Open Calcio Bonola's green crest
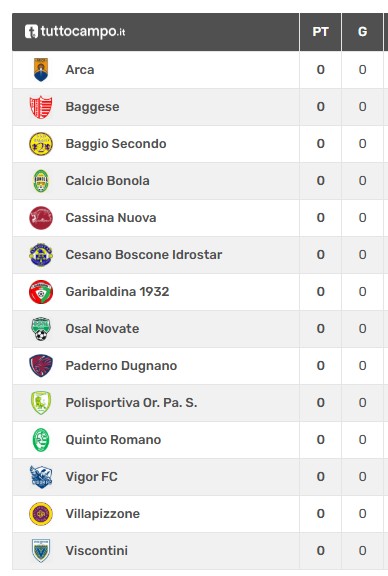Screen dimensions: 388x576 (41, 181)
